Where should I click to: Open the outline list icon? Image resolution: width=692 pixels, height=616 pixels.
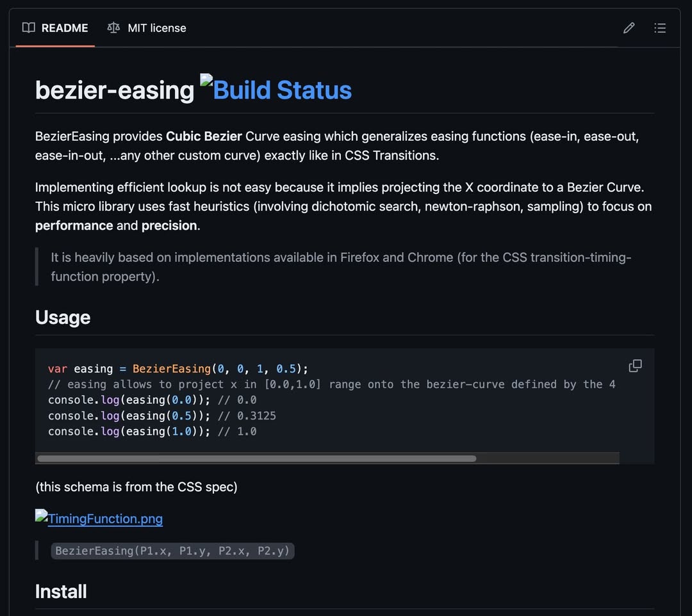tap(660, 28)
